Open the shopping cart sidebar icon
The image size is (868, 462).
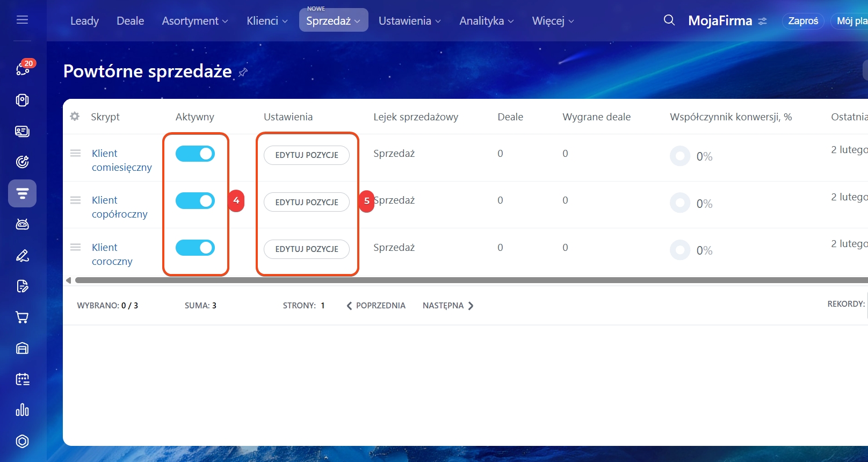(22, 317)
